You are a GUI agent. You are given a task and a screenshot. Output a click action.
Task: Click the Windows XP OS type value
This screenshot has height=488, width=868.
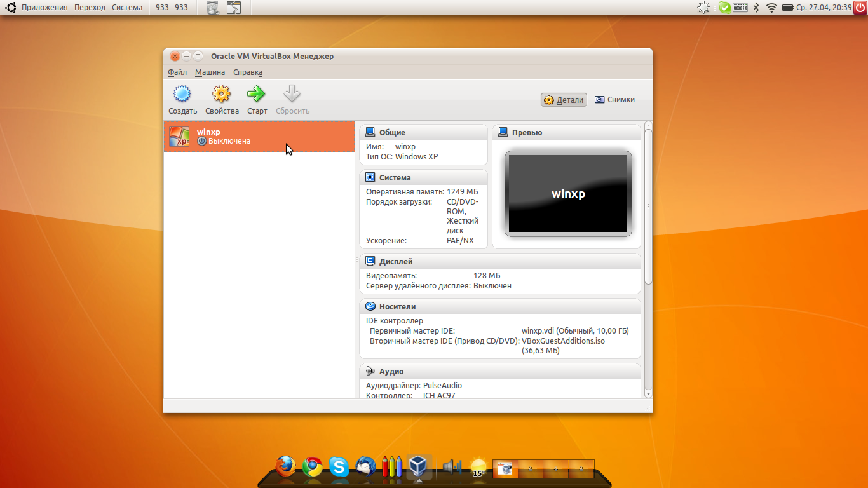pos(416,157)
